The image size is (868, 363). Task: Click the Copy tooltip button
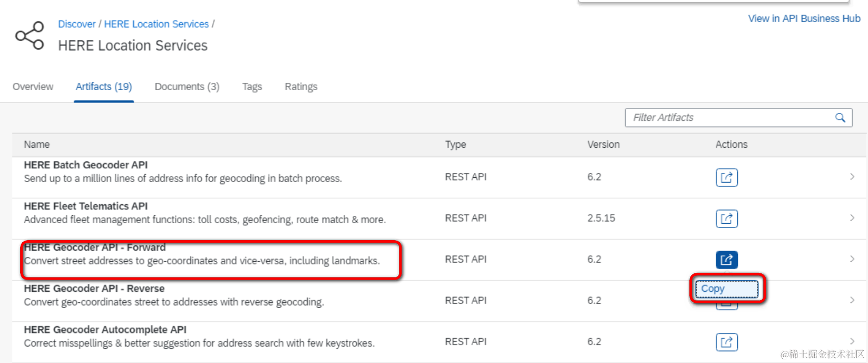[727, 289]
